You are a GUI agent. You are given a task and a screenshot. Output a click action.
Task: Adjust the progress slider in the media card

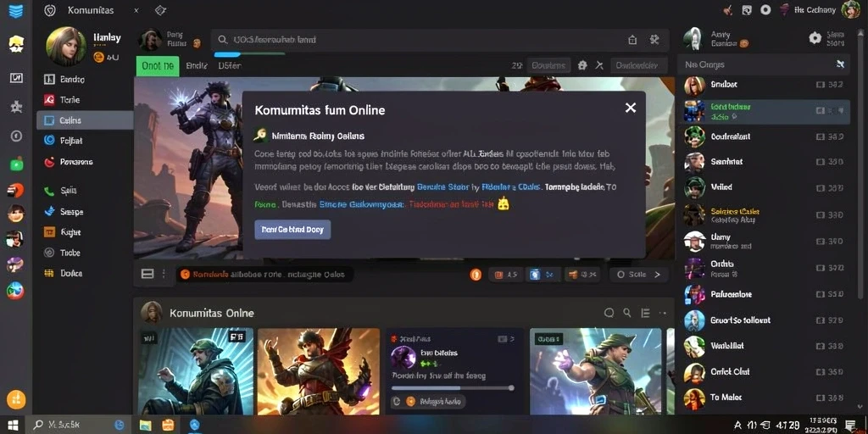453,388
